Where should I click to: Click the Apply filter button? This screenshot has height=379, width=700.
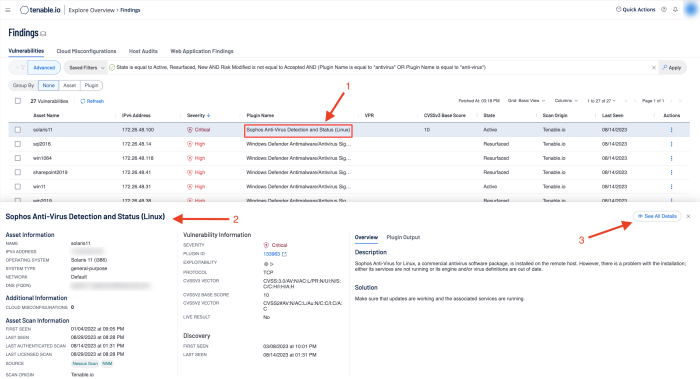coord(672,67)
